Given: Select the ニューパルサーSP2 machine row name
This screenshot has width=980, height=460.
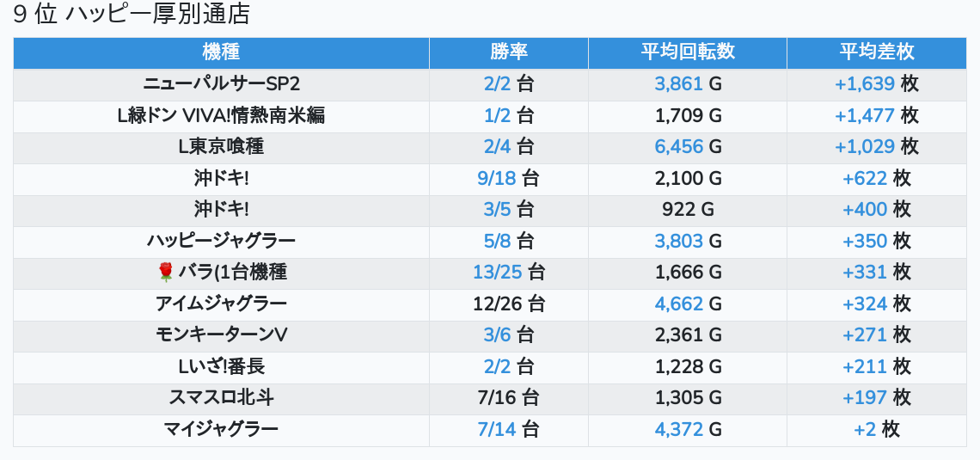Looking at the screenshot, I should (221, 83).
